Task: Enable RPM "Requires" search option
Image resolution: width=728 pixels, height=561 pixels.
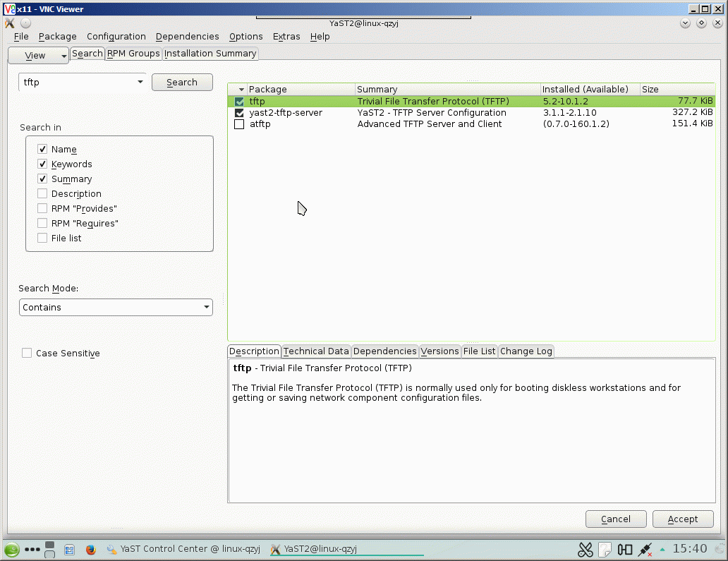Action: (42, 224)
